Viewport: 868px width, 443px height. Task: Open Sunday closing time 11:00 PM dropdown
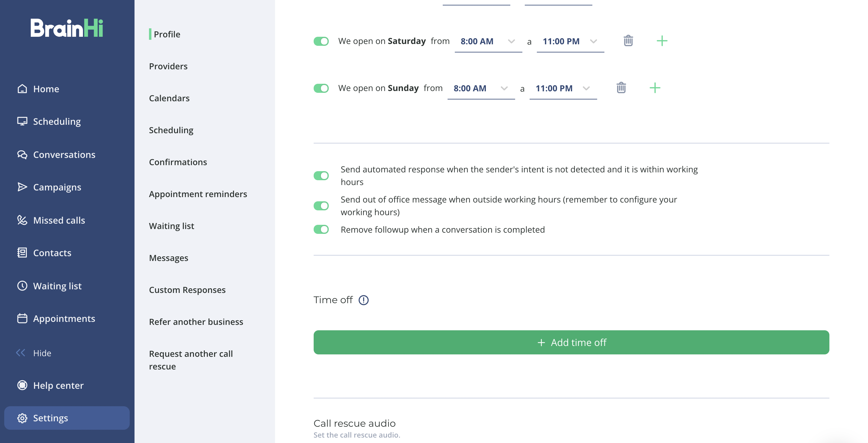(563, 89)
